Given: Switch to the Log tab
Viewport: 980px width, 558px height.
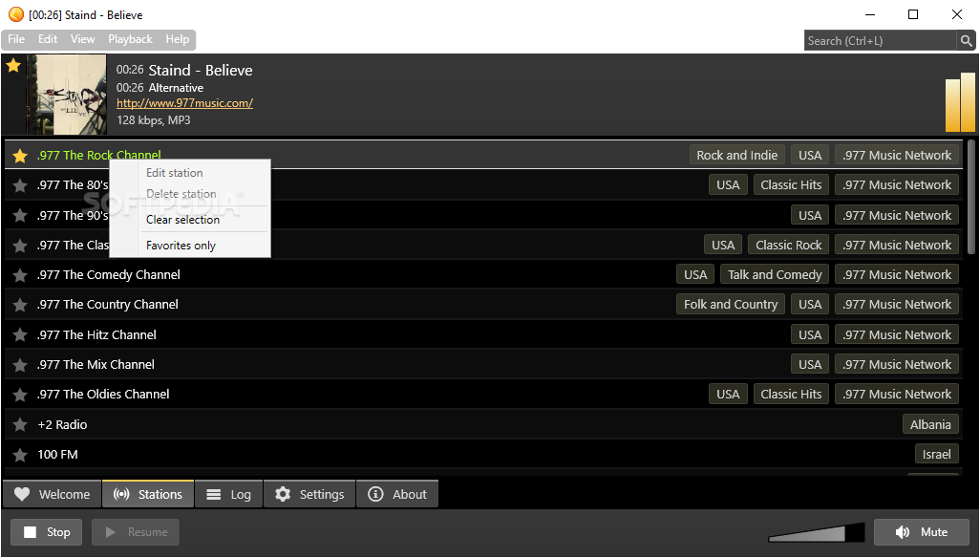Looking at the screenshot, I should pyautogui.click(x=228, y=494).
